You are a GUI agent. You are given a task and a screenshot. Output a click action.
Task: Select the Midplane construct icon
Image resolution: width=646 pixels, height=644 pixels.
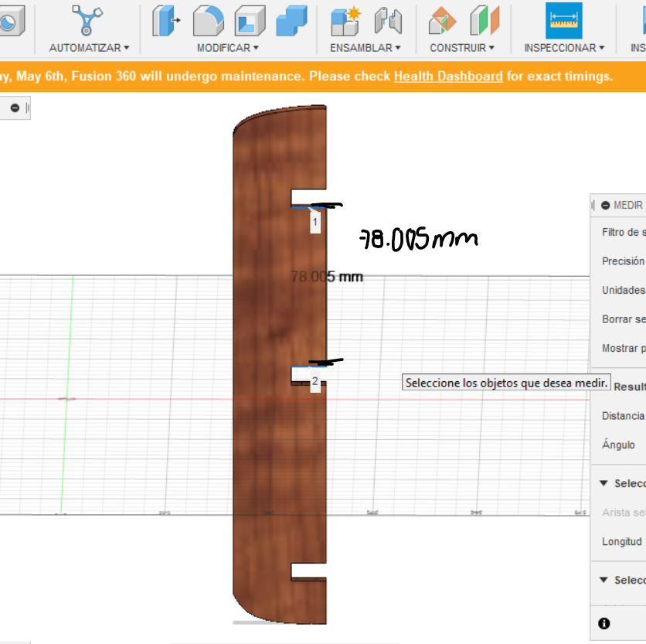point(484,21)
